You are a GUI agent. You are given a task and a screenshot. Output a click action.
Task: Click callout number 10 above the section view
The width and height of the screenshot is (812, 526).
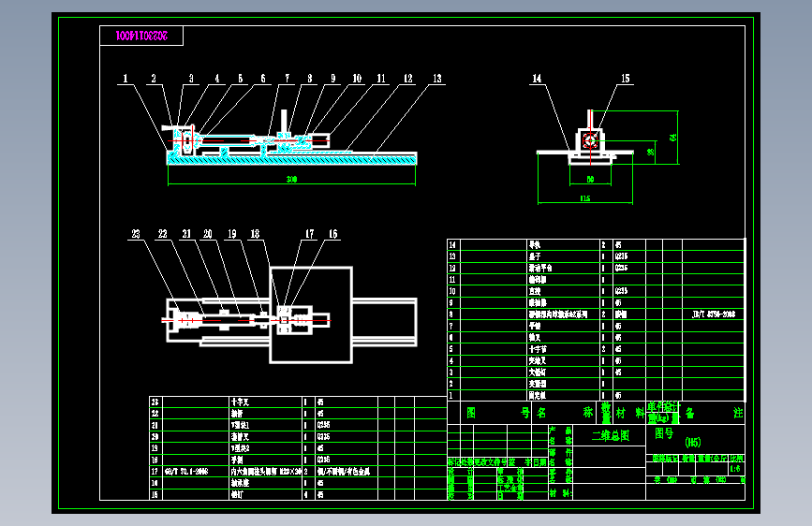point(357,79)
